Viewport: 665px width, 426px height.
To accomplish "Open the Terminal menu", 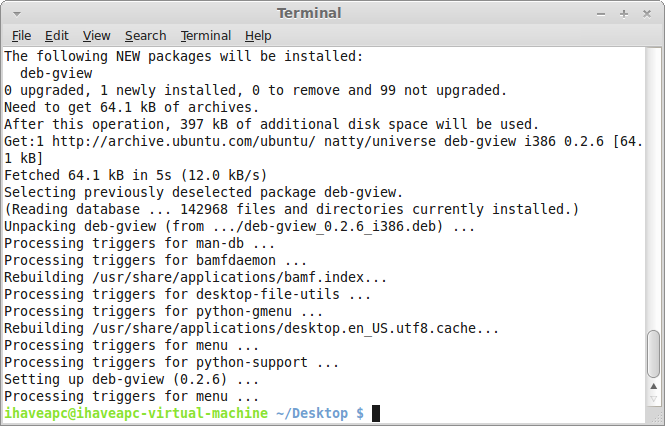I will [206, 36].
